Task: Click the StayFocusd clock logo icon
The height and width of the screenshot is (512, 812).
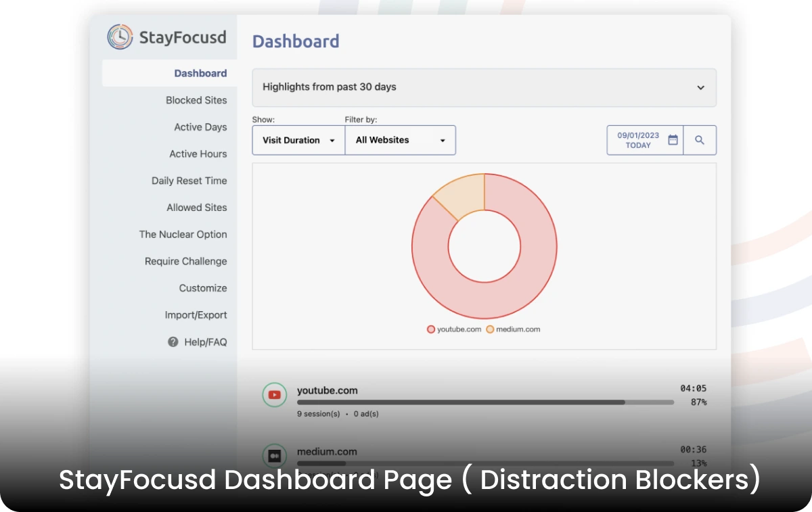Action: (120, 37)
